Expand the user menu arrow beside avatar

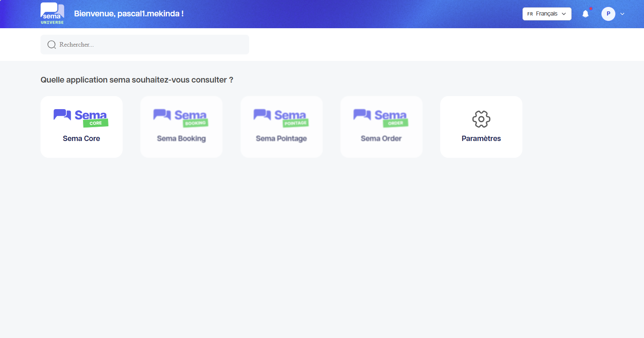(622, 14)
